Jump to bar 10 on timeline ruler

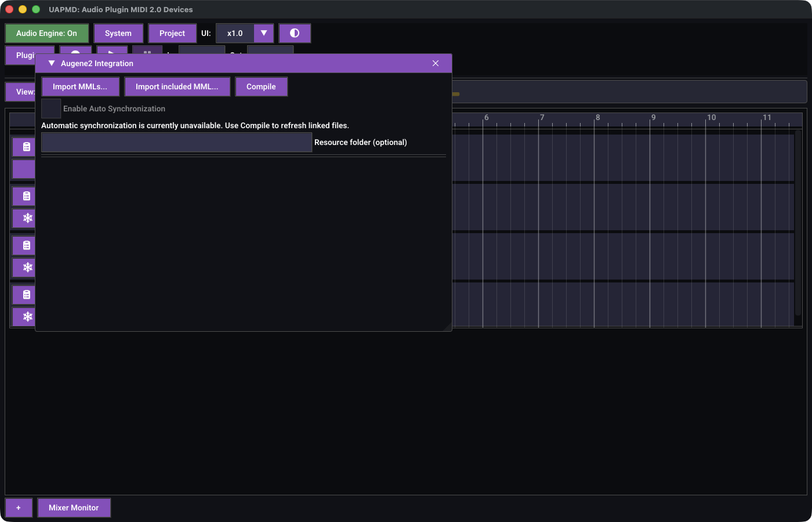coord(711,117)
